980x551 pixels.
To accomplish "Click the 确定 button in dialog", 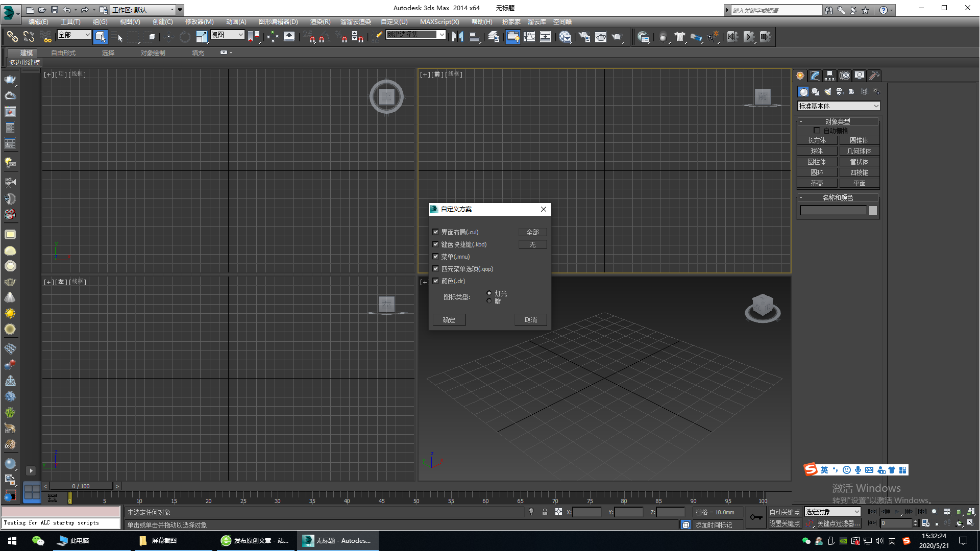I will click(449, 320).
